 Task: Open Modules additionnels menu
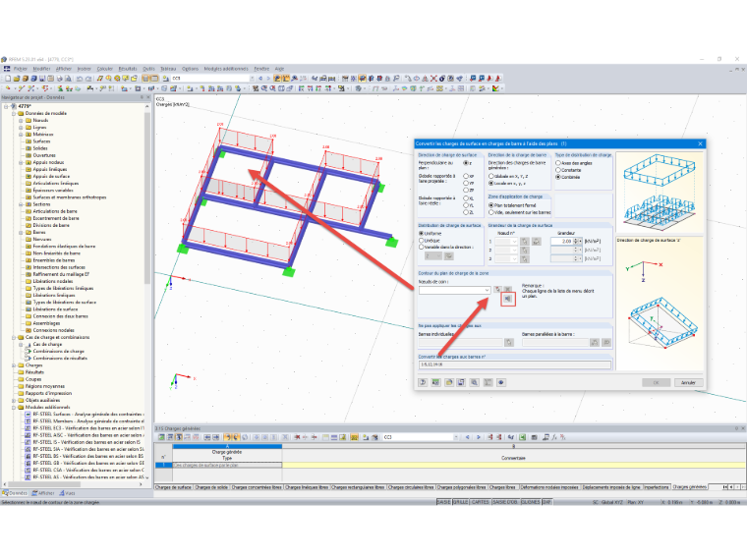coord(226,69)
